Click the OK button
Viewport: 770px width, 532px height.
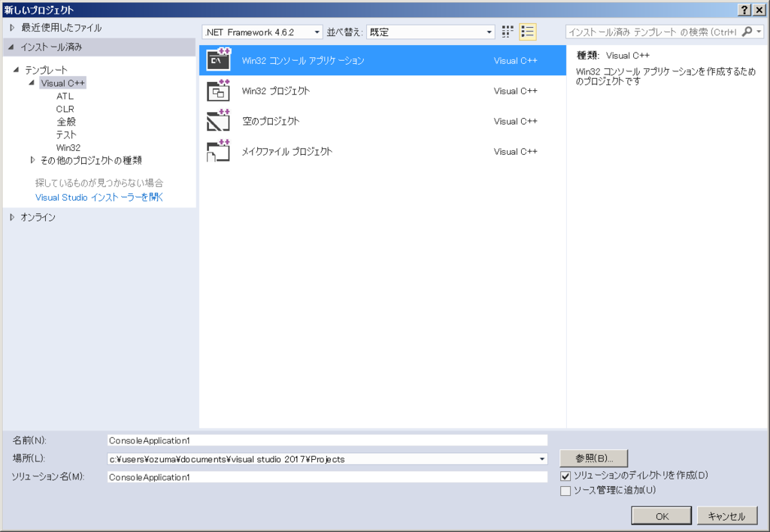click(x=662, y=516)
